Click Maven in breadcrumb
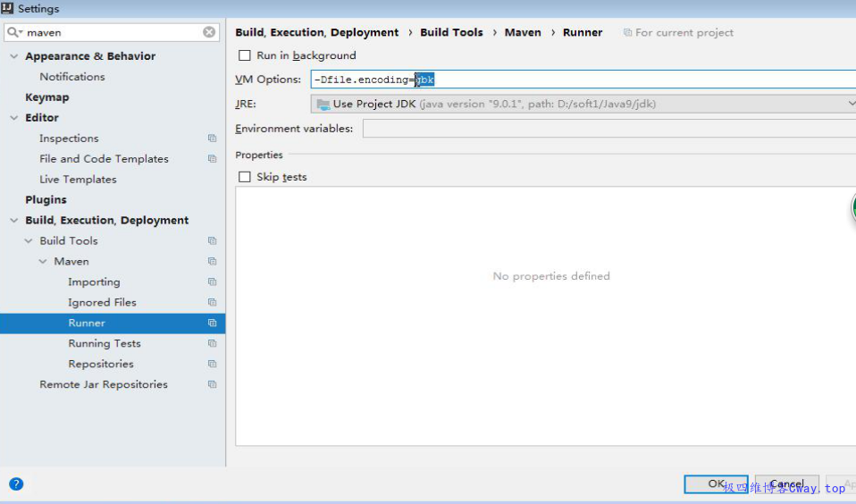The width and height of the screenshot is (856, 504). [523, 32]
